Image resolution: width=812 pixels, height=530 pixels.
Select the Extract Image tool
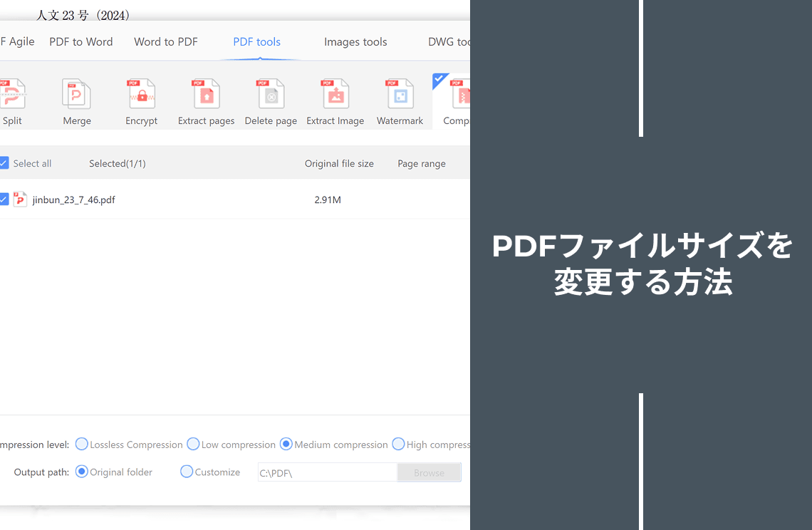pos(335,95)
